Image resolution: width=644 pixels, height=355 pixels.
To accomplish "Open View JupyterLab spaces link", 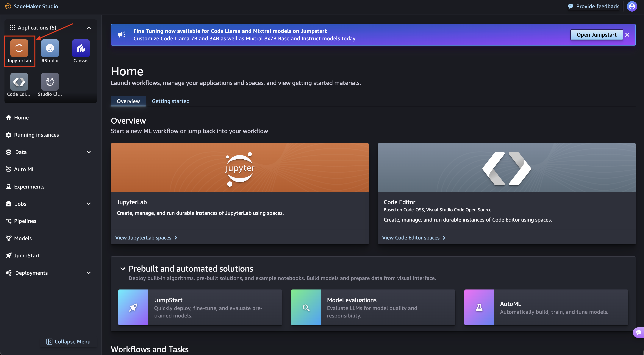I will point(146,238).
